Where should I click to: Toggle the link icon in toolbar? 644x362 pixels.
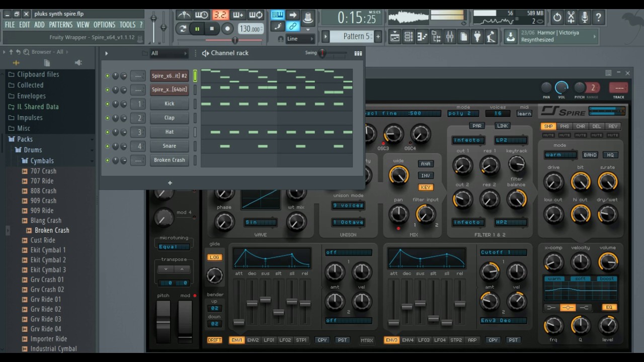(x=292, y=26)
